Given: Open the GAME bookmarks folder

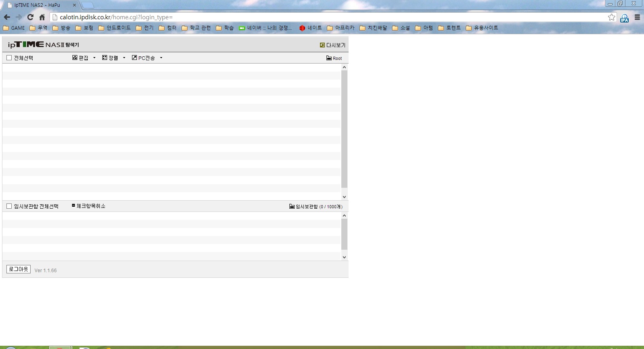Looking at the screenshot, I should (14, 28).
